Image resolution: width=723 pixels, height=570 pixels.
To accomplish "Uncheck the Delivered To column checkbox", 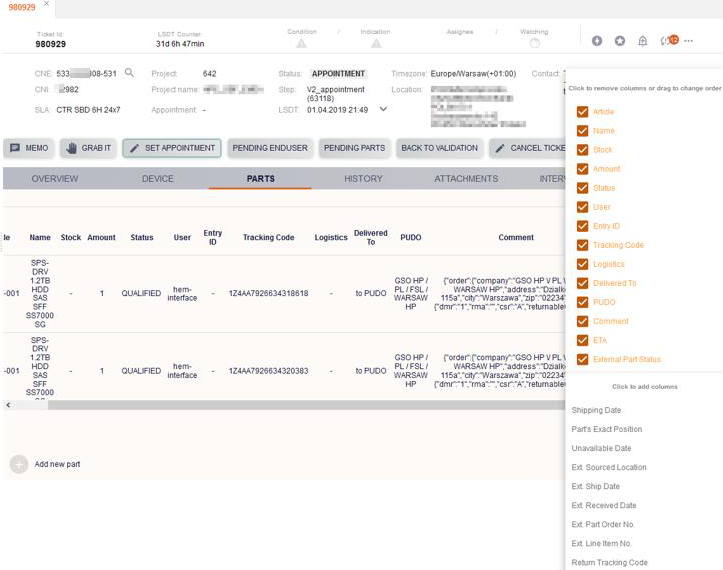I will [582, 283].
